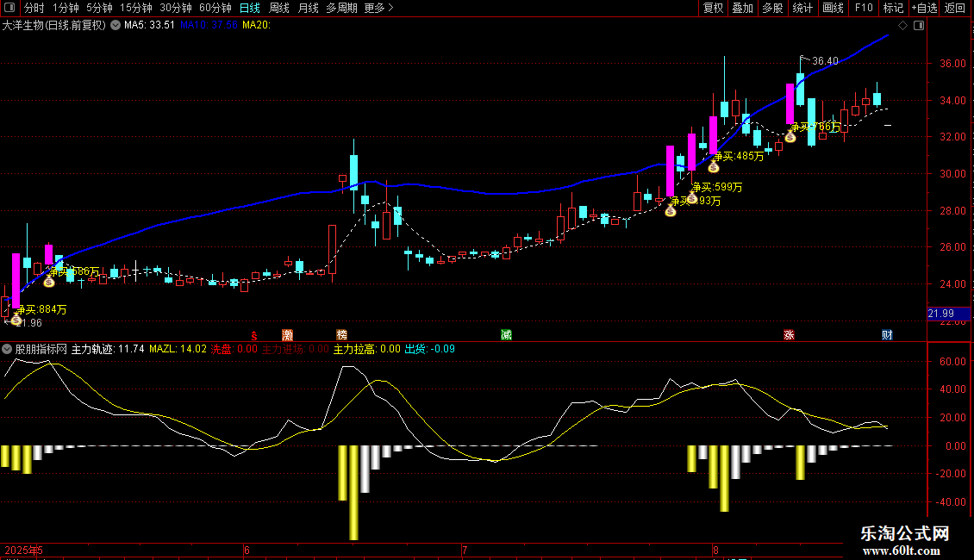The height and width of the screenshot is (560, 974).
Task: Click the red 涨 event marker
Action: [789, 335]
